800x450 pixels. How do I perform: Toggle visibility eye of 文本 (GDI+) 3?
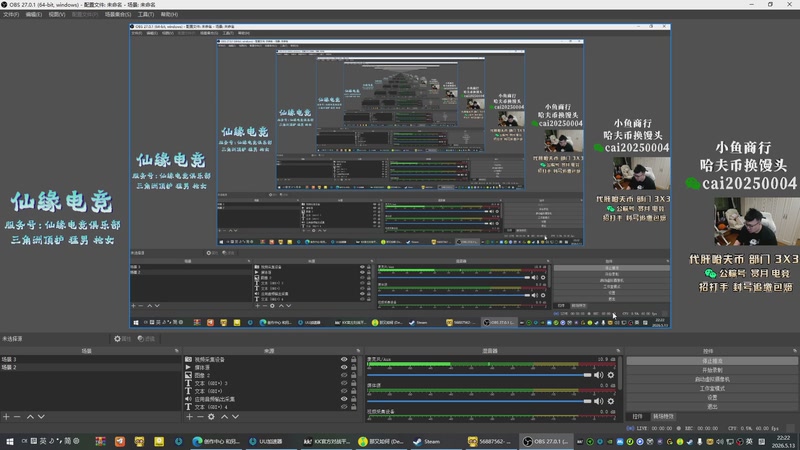coord(344,383)
